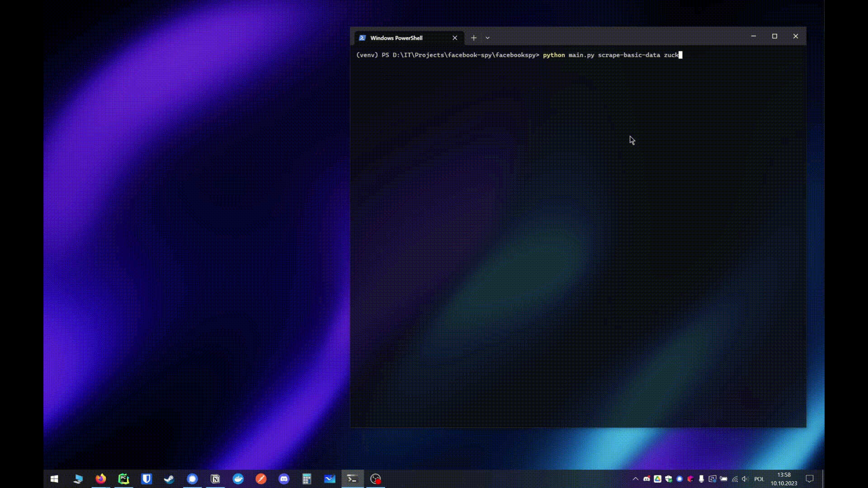Screen dimensions: 868x488
Task: Open Firefox from the taskbar
Action: 100,479
